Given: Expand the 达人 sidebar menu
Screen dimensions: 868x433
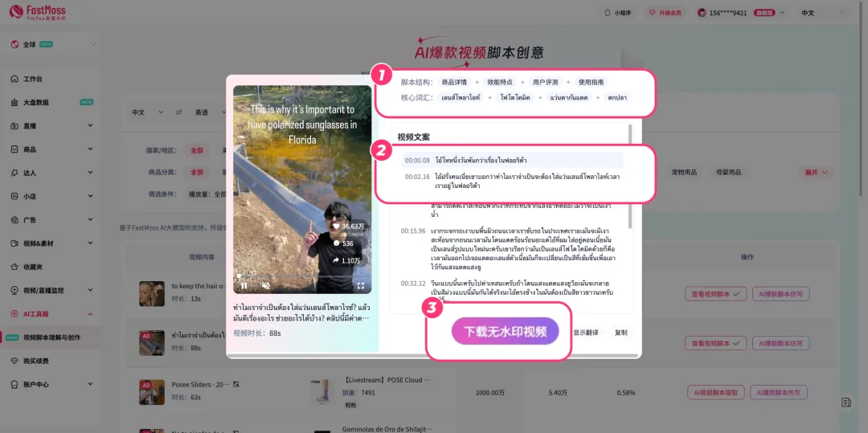Looking at the screenshot, I should pyautogui.click(x=90, y=173).
